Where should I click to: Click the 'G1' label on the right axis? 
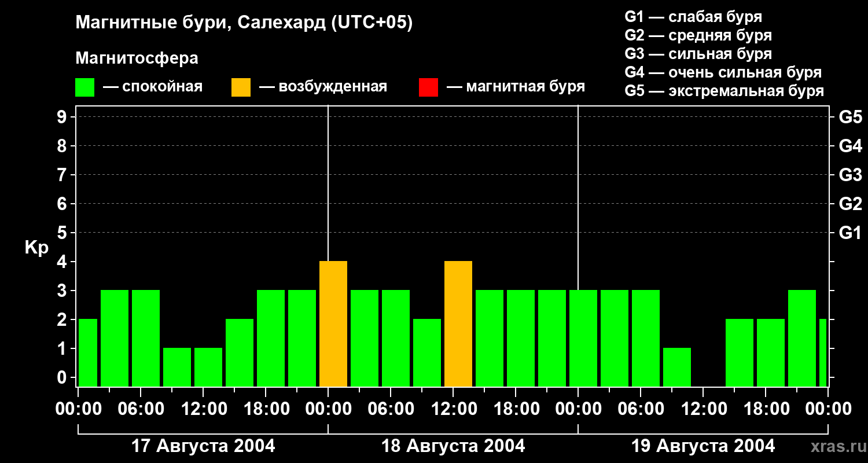pyautogui.click(x=850, y=233)
